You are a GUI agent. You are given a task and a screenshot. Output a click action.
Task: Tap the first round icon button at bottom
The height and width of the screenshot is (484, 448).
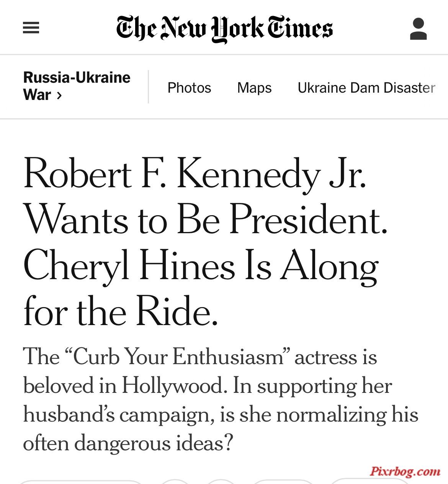point(175,482)
